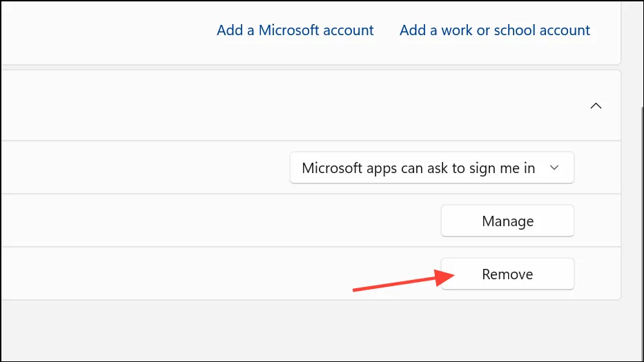Select the settings row containing the Manage button

point(311,221)
